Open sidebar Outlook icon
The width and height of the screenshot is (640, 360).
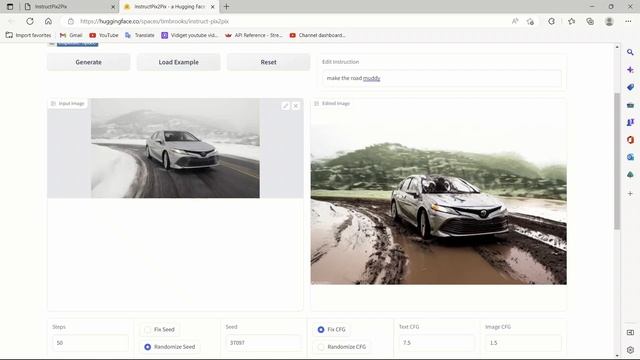tap(630, 157)
